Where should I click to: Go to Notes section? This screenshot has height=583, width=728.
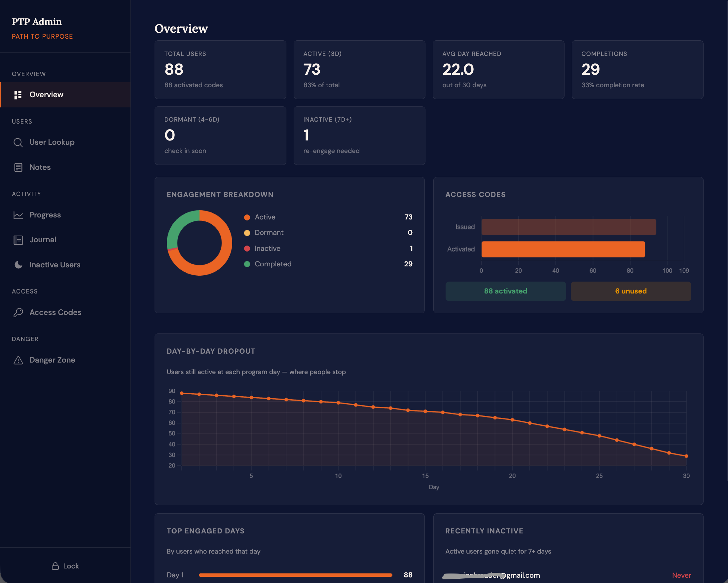pos(65,168)
